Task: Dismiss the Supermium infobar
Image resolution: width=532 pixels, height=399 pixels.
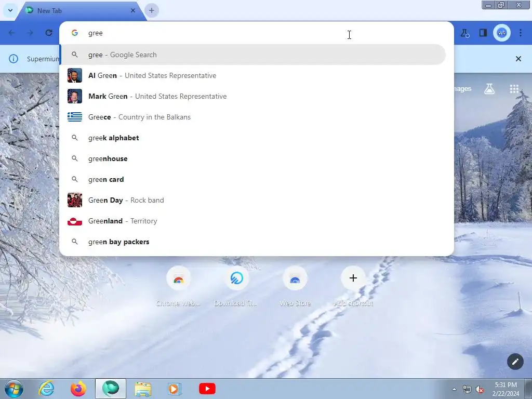Action: point(518,59)
